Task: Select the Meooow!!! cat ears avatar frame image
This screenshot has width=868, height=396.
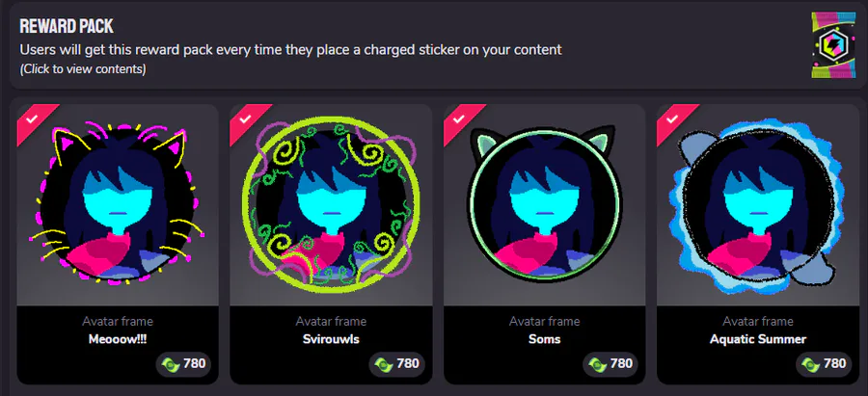Action: (x=118, y=202)
